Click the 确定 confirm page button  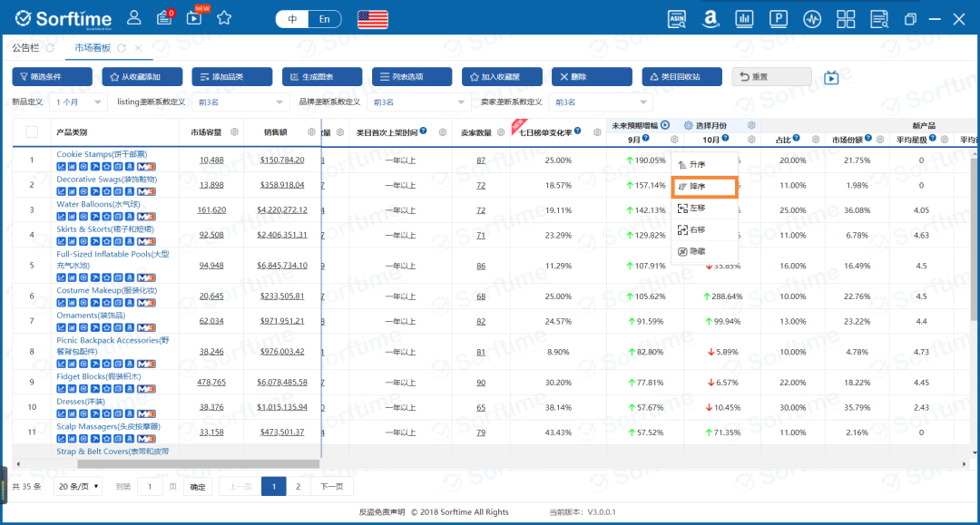[x=198, y=487]
